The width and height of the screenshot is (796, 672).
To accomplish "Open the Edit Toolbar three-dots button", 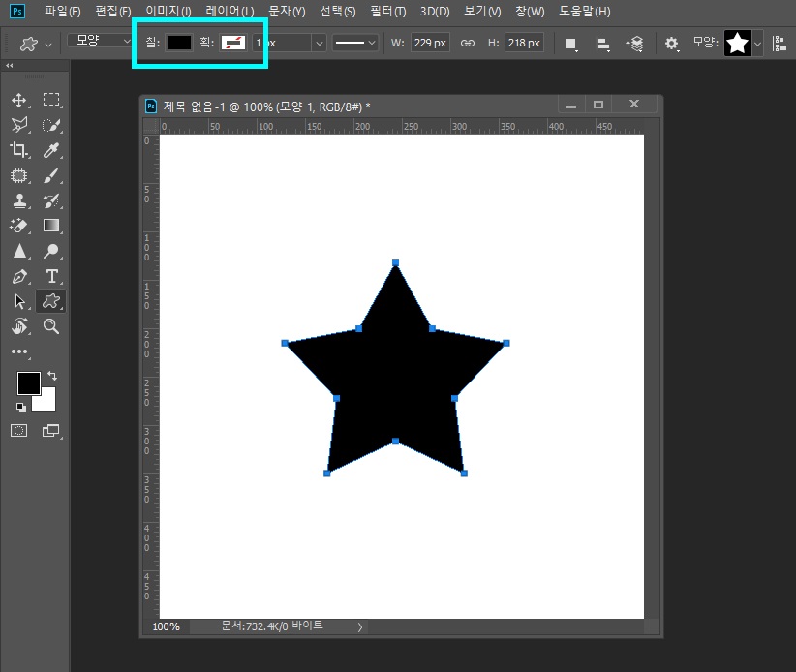I will click(19, 351).
